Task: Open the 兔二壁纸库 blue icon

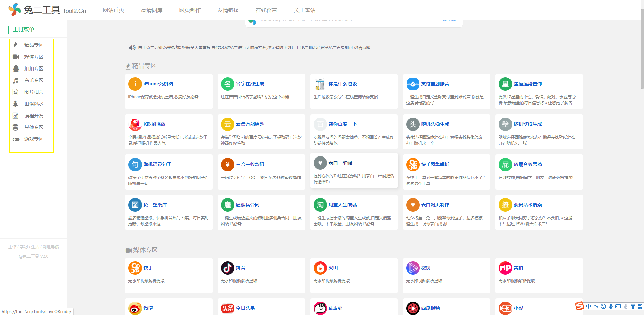Action: pos(135,205)
